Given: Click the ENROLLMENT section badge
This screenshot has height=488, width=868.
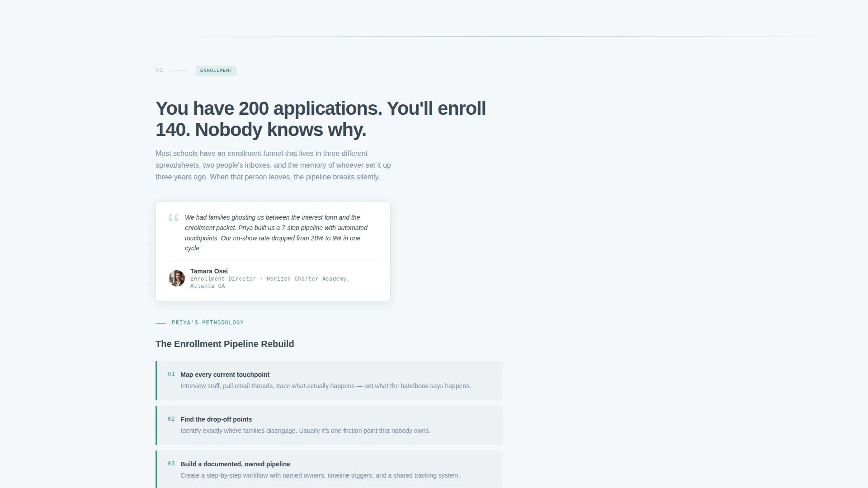Looking at the screenshot, I should tap(216, 70).
